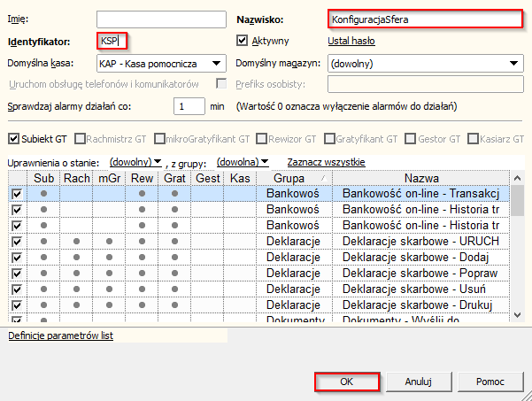
Task: Toggle the Kasiarz GT checkbox
Action: (473, 139)
